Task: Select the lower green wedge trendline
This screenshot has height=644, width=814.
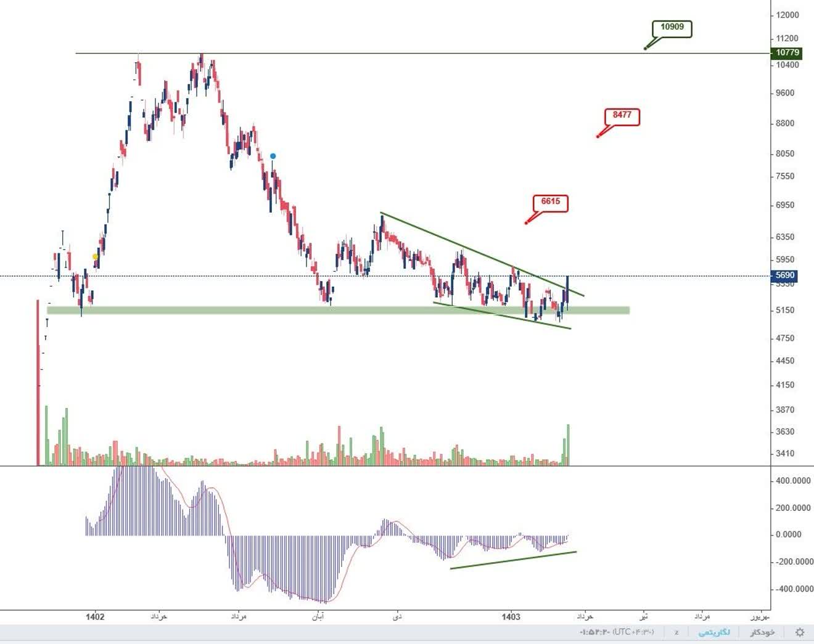Action: pos(502,315)
